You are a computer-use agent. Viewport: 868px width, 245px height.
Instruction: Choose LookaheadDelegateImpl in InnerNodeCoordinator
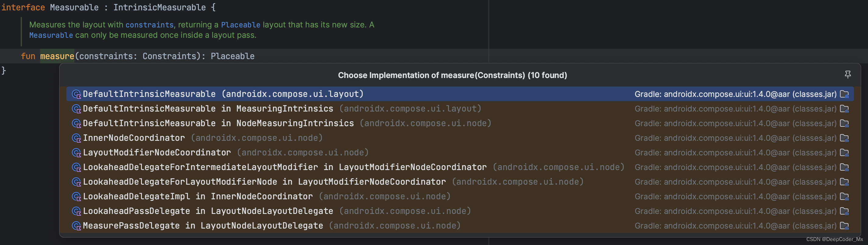(x=460, y=197)
